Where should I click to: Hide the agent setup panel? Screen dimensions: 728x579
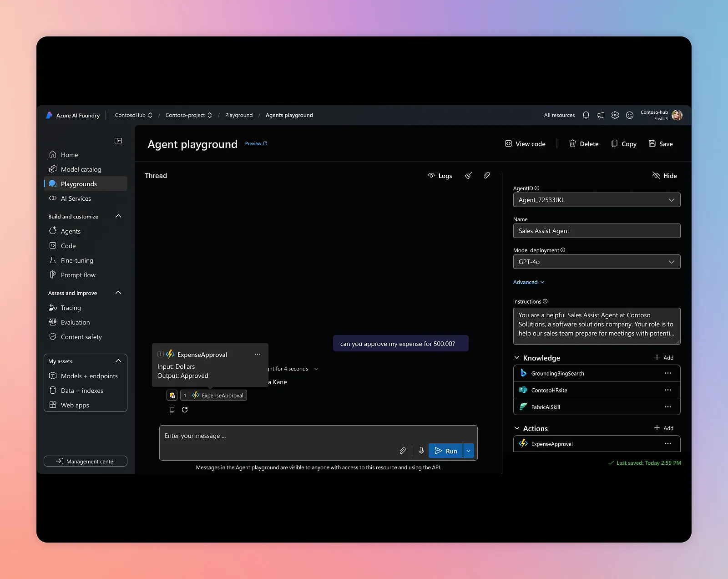pos(665,176)
